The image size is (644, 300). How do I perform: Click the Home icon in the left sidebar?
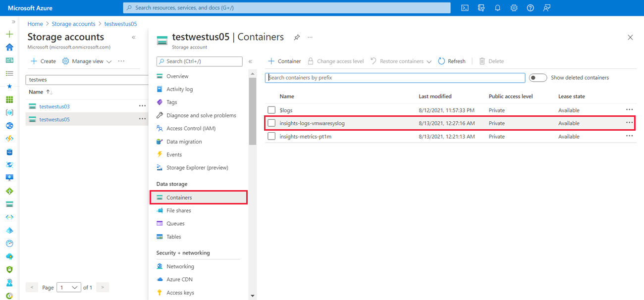coord(9,48)
